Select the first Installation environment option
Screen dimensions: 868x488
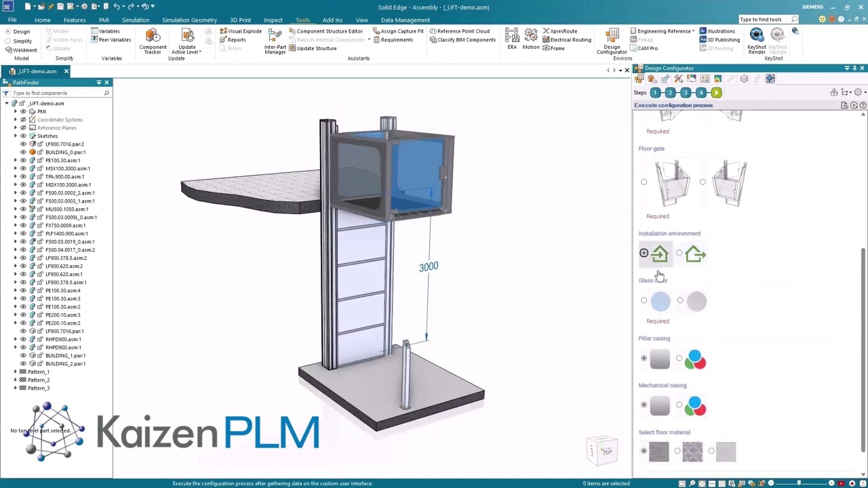point(644,253)
